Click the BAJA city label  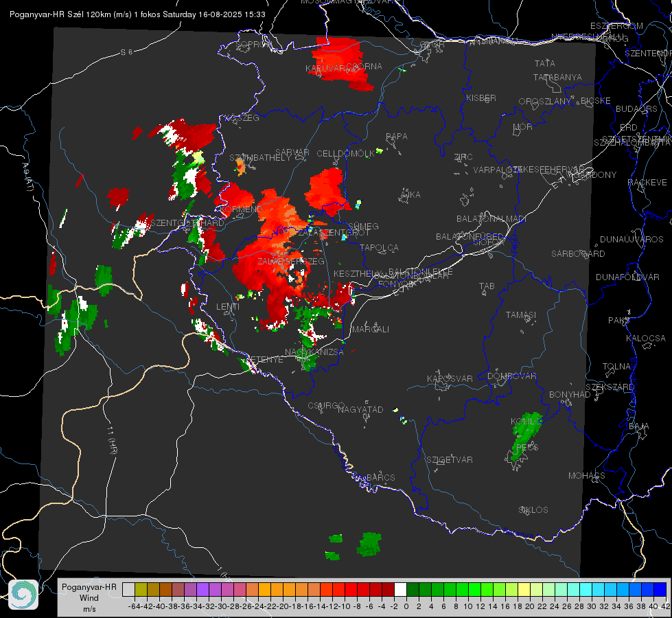(x=639, y=426)
